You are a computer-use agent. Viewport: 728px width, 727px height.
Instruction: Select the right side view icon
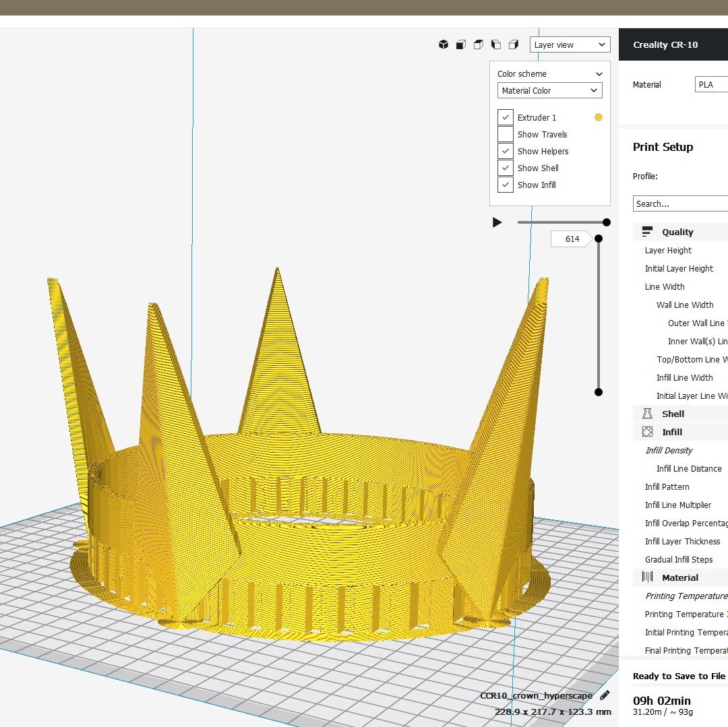[x=513, y=44]
